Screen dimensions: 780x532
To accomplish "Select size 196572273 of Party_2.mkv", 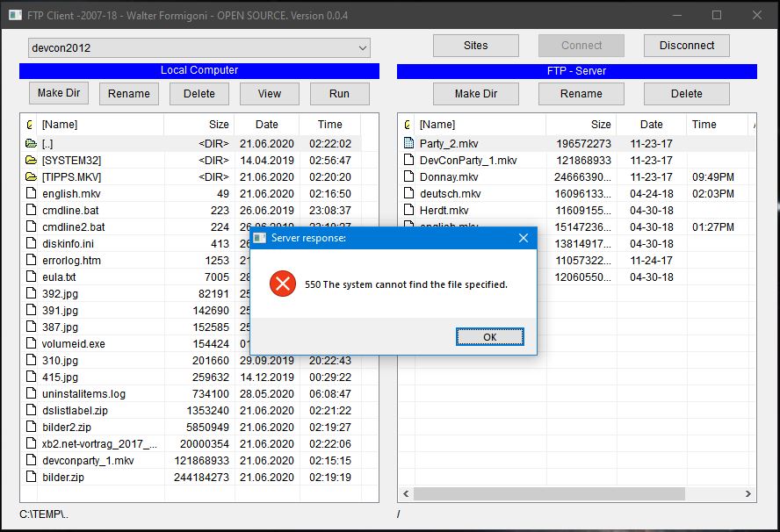I will (x=583, y=144).
